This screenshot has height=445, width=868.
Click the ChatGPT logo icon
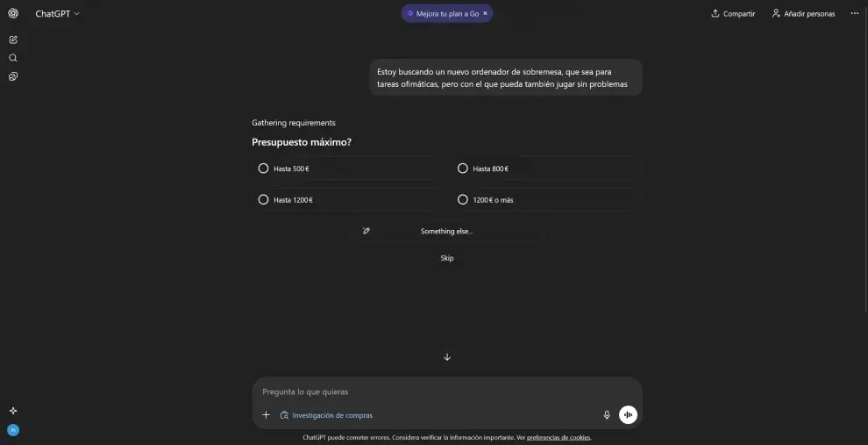click(x=13, y=13)
